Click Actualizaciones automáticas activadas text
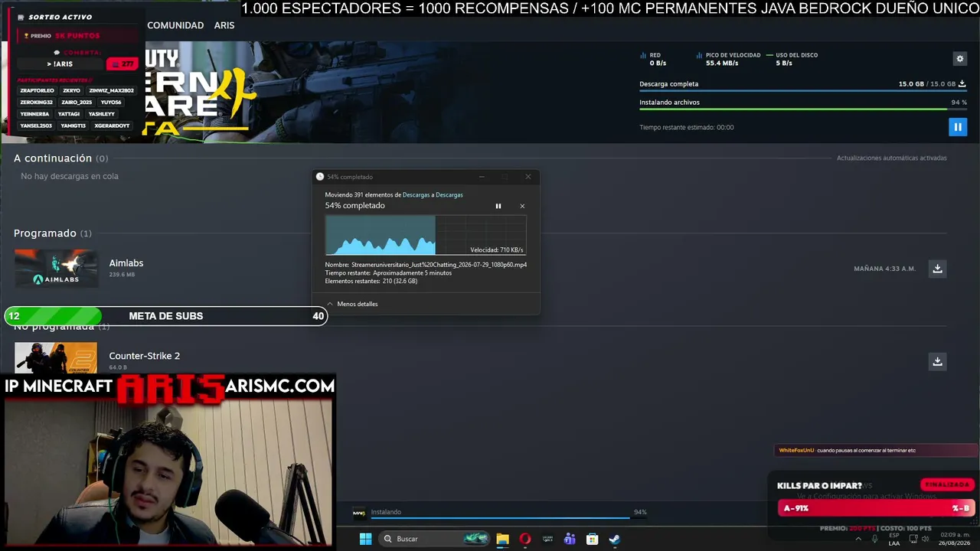 [892, 158]
